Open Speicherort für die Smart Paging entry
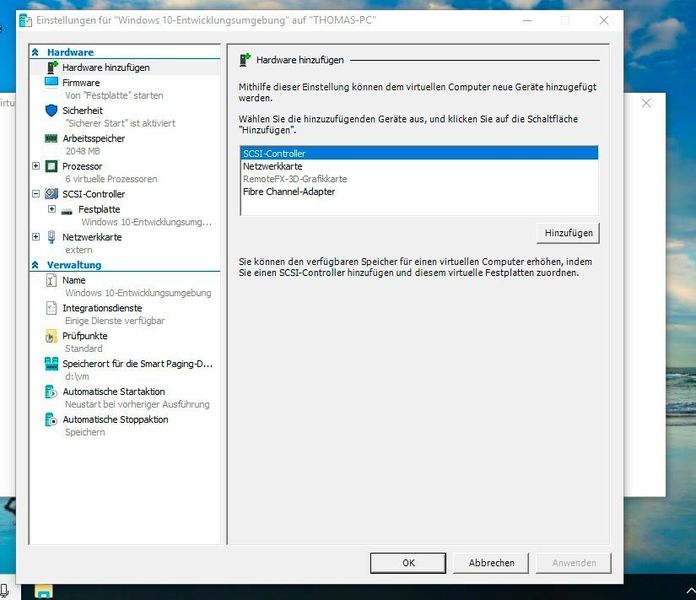The height and width of the screenshot is (600, 696). coord(137,364)
